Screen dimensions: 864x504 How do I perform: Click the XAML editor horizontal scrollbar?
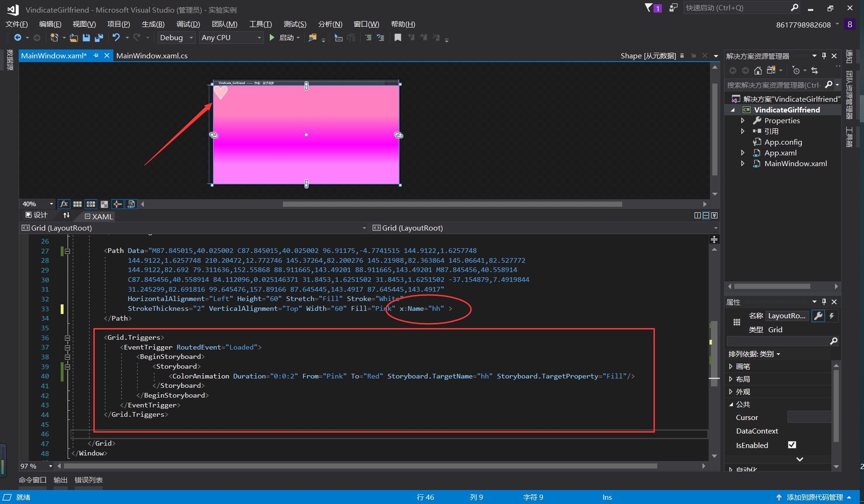tap(360, 466)
